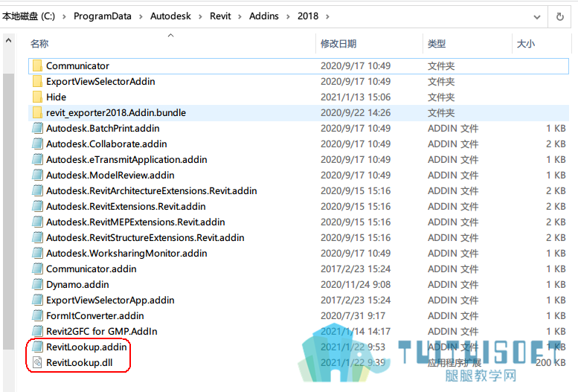This screenshot has width=578, height=392.
Task: Click the revit_exporter2018.Addin.bundle folder icon
Action: [x=37, y=112]
